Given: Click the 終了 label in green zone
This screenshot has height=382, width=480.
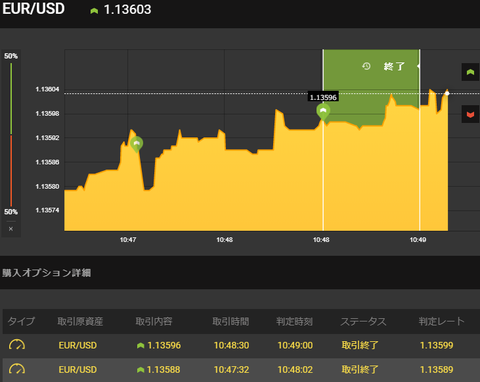Looking at the screenshot, I should pos(394,66).
